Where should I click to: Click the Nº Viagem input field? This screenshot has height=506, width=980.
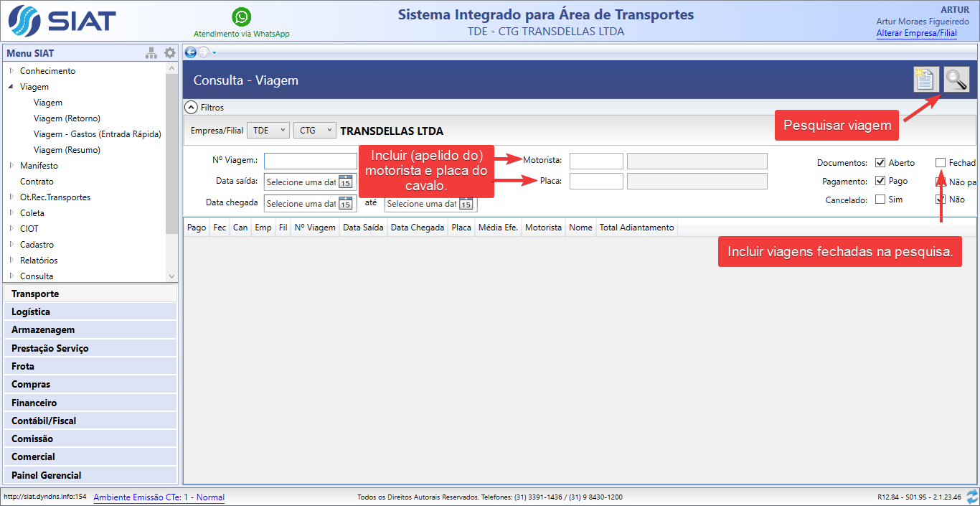click(x=310, y=161)
